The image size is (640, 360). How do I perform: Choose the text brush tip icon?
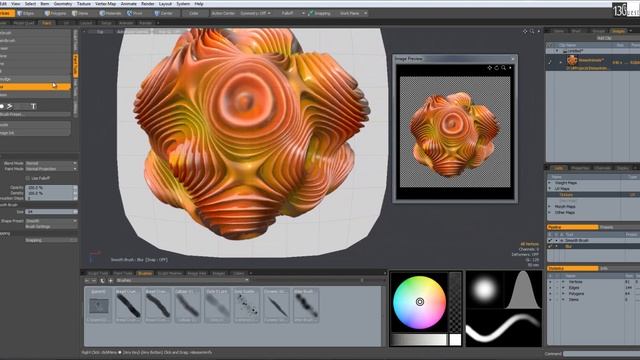pos(33,107)
